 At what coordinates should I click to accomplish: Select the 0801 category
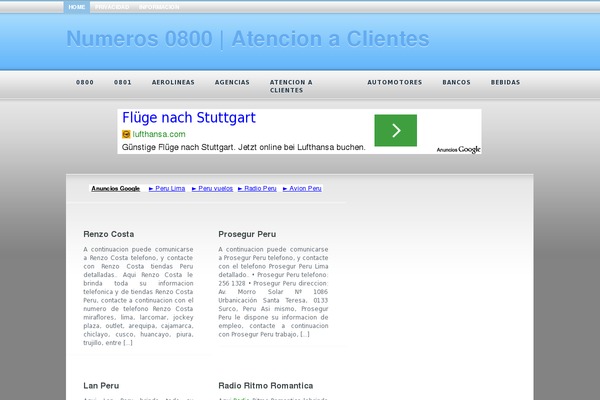click(122, 82)
